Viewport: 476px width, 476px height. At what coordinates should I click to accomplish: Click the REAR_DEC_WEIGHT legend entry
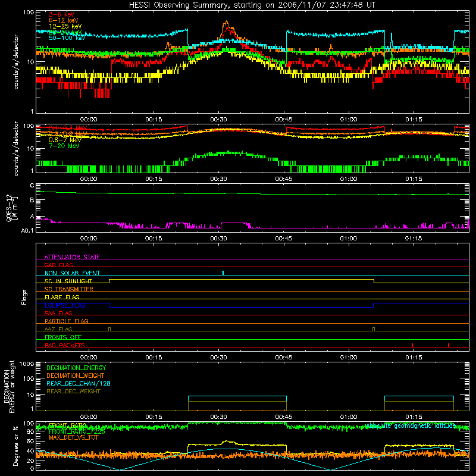point(73,392)
